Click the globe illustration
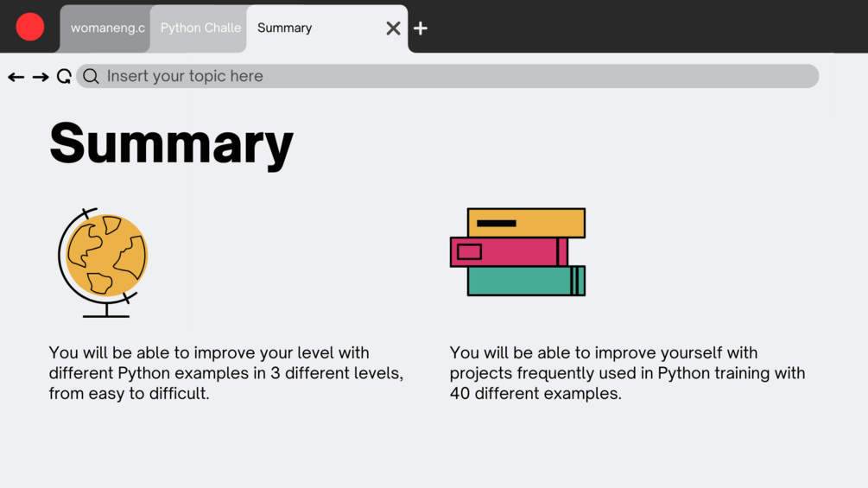The image size is (868, 488). (x=104, y=263)
